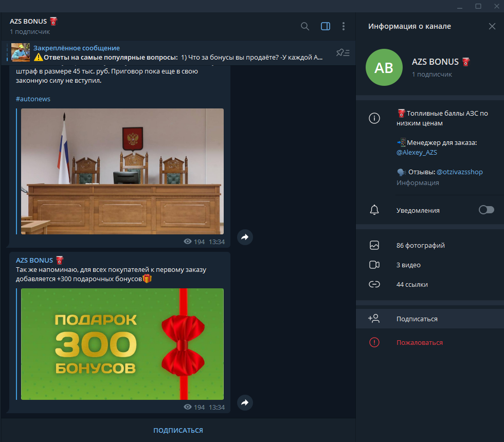Open the three-dot channel menu
The image size is (504, 442).
click(x=344, y=26)
